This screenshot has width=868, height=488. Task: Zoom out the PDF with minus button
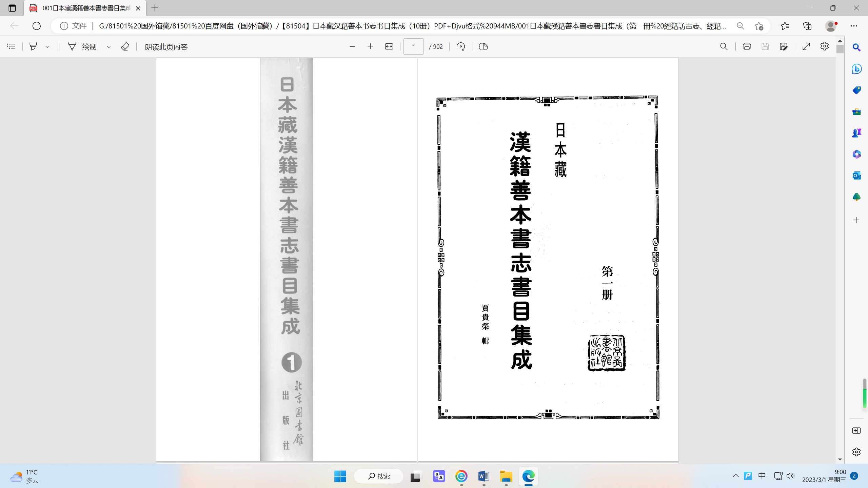(352, 46)
